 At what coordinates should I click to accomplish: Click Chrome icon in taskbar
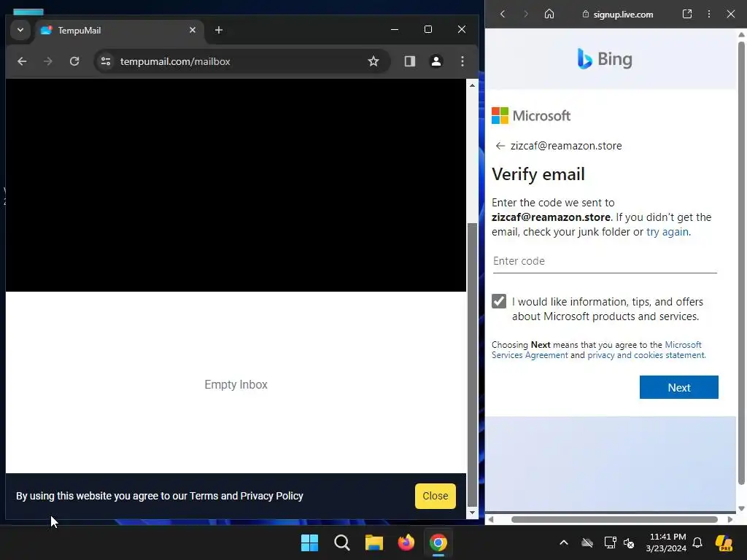pyautogui.click(x=438, y=542)
